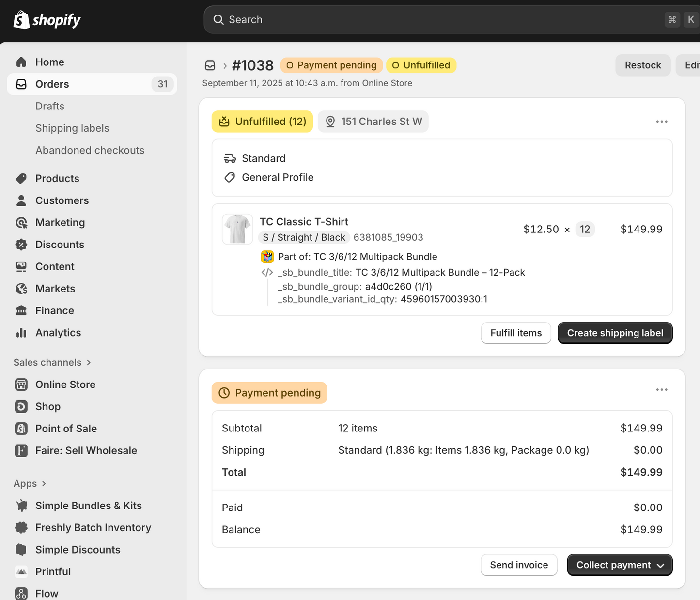700x600 pixels.
Task: Click the Standard shipping truck icon
Action: [x=230, y=159]
